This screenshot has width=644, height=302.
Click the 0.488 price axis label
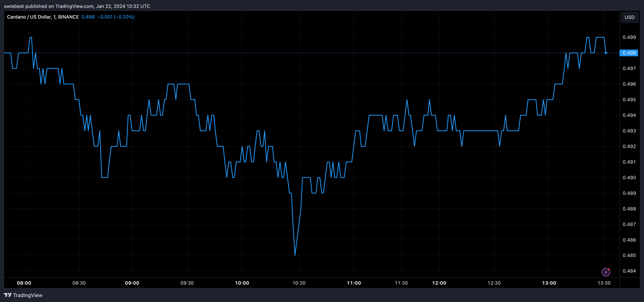[629, 209]
